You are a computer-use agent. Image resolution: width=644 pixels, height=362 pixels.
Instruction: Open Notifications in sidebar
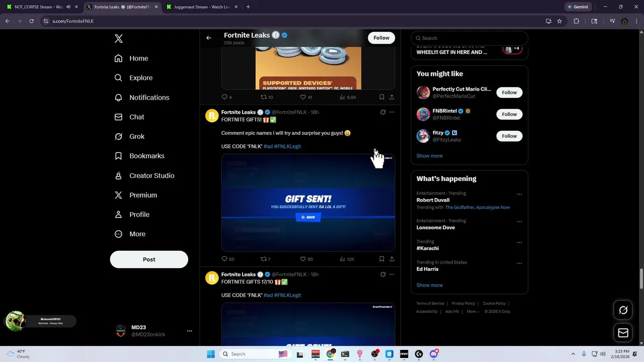[x=142, y=98]
